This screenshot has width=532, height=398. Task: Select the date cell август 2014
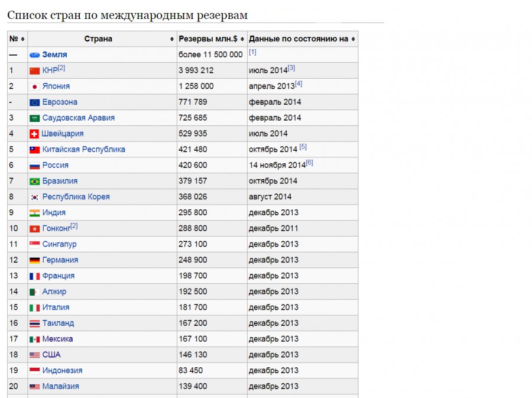270,197
